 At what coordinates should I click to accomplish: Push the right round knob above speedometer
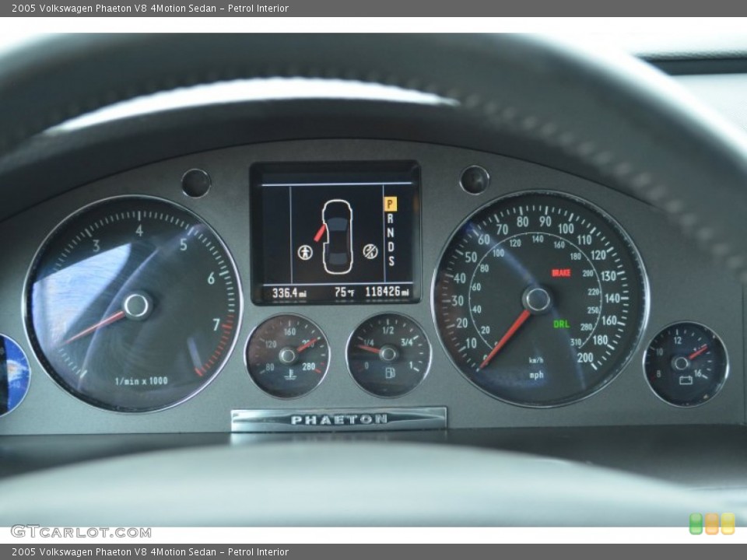pyautogui.click(x=475, y=180)
